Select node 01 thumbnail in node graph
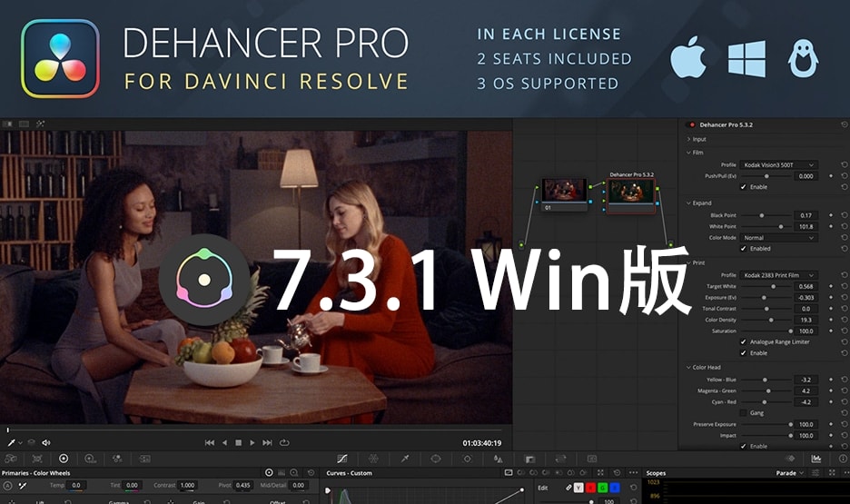 [564, 191]
